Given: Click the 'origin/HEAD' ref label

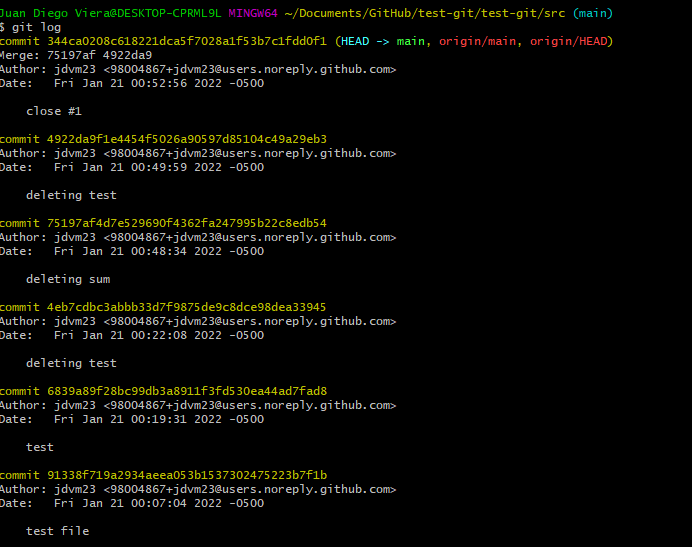Looking at the screenshot, I should (x=568, y=41).
